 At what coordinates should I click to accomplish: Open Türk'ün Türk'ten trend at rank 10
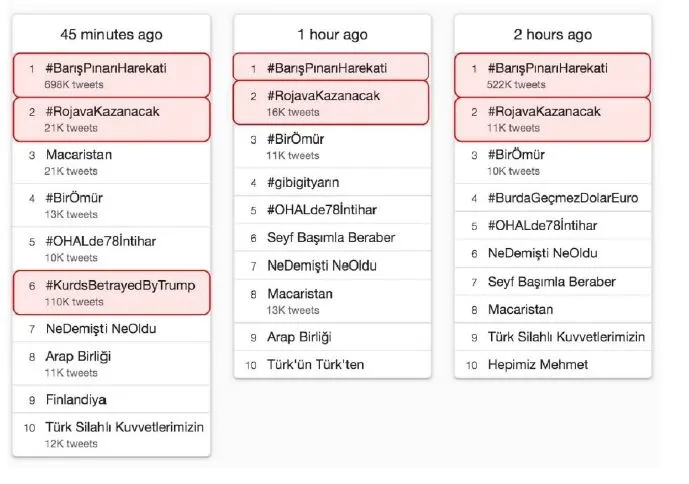click(333, 364)
